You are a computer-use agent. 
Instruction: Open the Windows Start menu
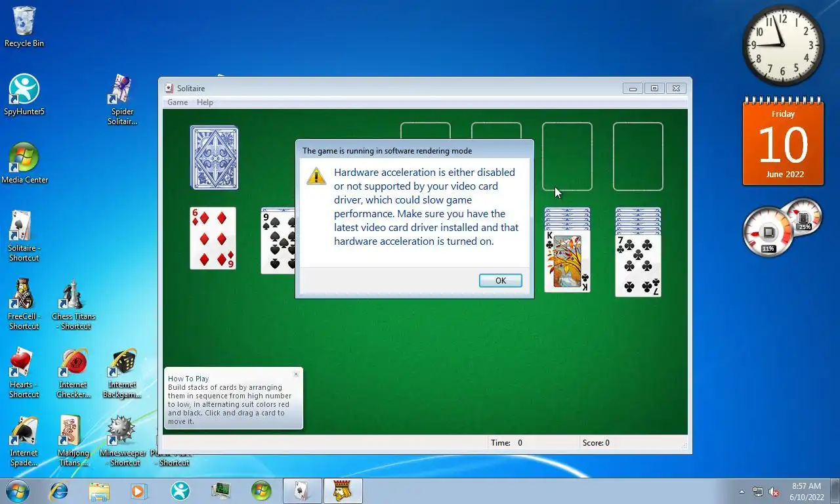(18, 491)
